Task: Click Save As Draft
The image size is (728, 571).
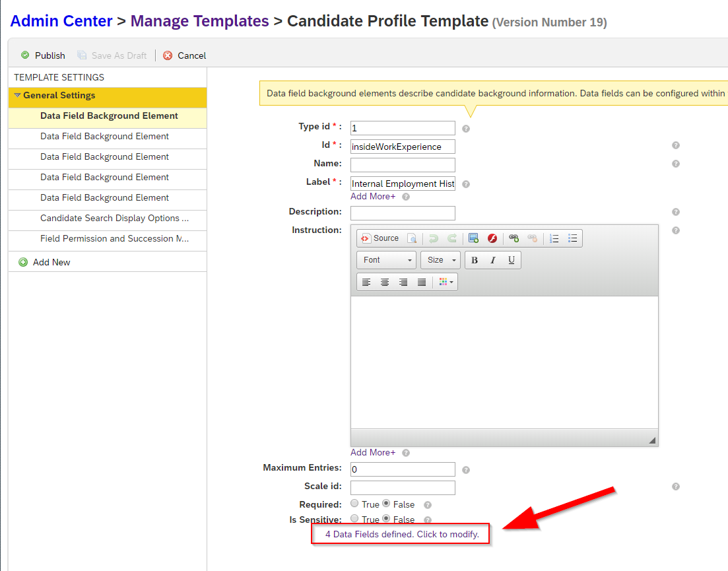Action: point(112,55)
